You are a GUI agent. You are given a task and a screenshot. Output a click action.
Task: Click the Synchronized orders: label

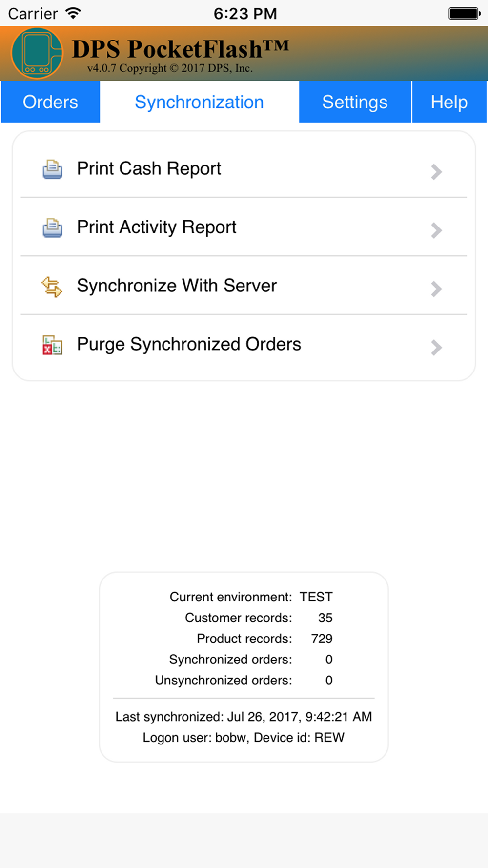point(230,660)
